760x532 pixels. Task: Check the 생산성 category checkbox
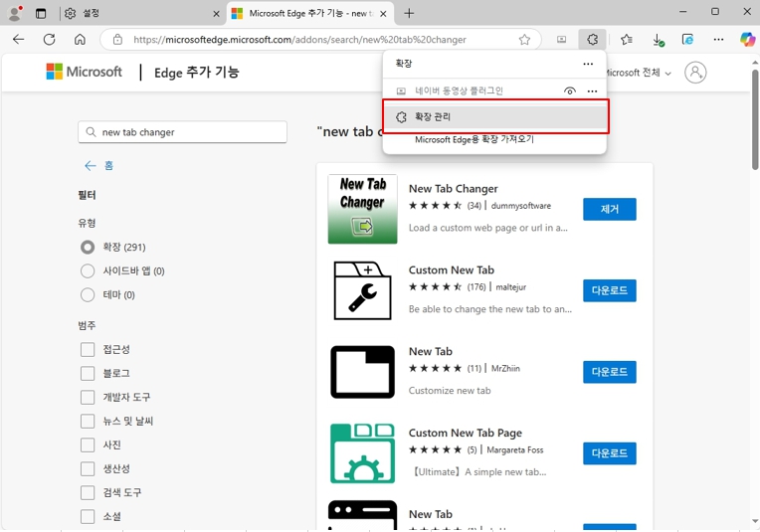coord(88,468)
